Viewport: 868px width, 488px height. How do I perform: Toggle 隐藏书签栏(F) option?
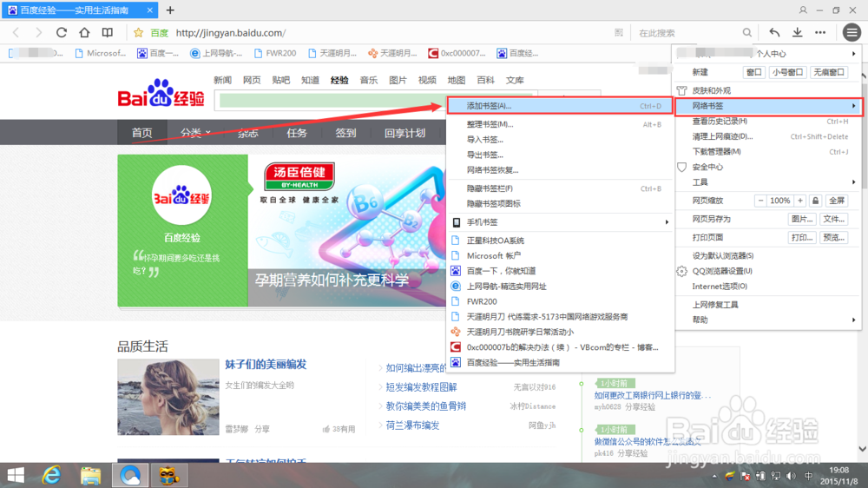click(x=560, y=188)
